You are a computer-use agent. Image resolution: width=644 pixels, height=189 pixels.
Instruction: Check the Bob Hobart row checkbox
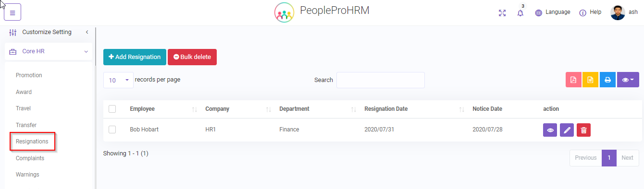[112, 130]
